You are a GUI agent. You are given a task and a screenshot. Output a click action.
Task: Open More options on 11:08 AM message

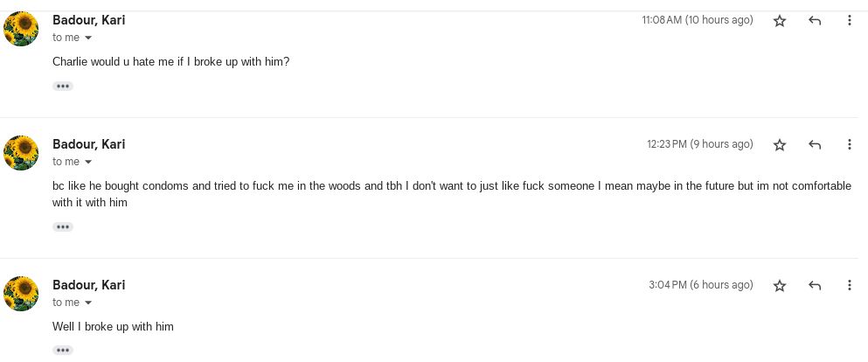[849, 20]
